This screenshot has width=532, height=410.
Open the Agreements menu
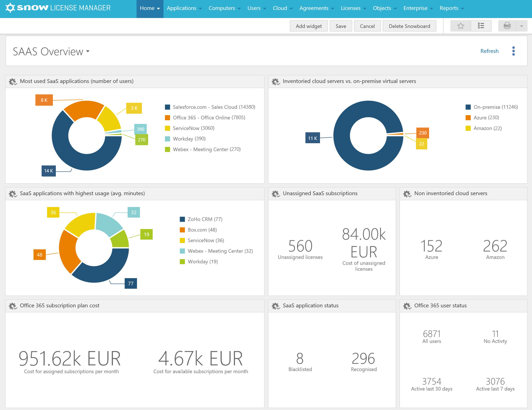point(316,8)
